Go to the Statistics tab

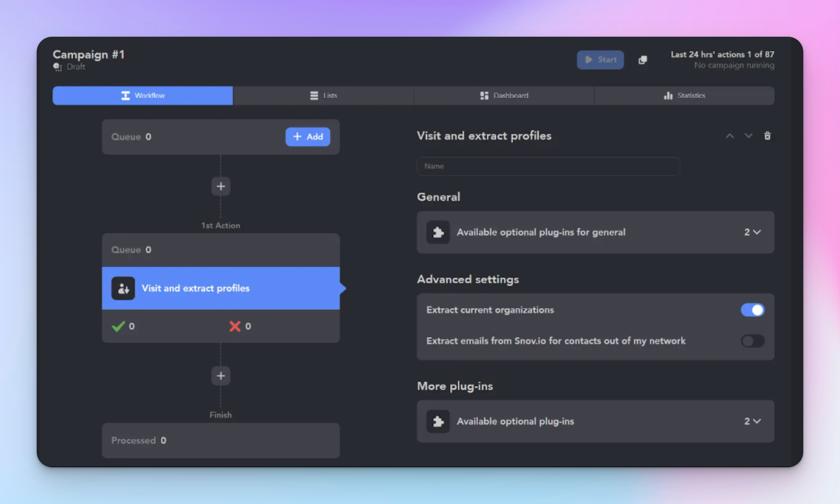point(684,96)
